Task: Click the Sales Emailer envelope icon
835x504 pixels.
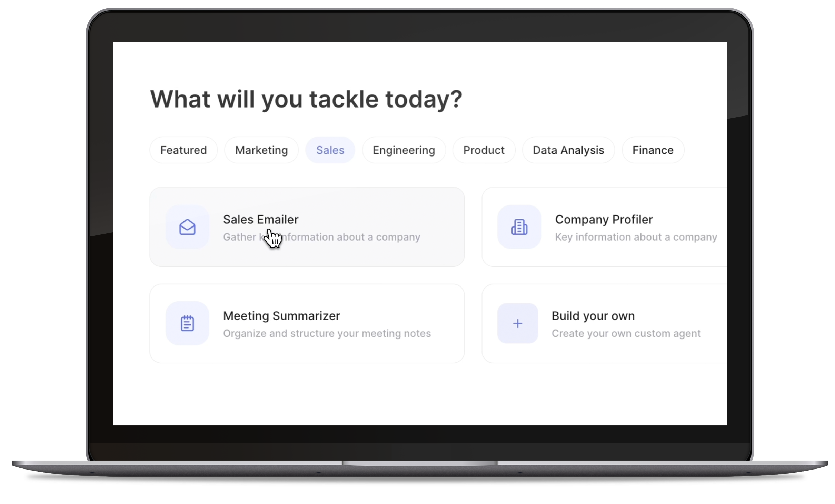Action: [187, 227]
